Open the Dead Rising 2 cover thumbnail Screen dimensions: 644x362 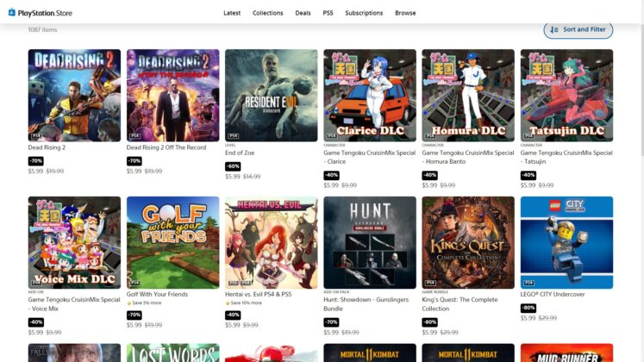point(74,96)
